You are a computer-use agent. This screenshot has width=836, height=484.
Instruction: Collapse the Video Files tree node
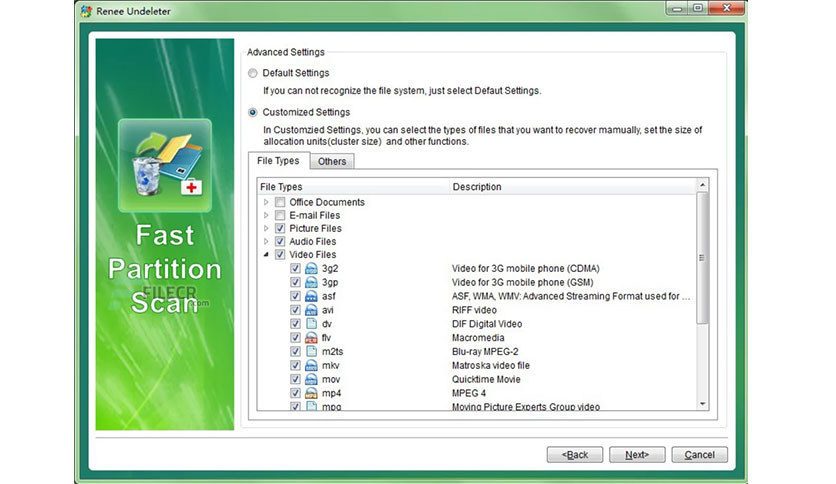click(266, 255)
